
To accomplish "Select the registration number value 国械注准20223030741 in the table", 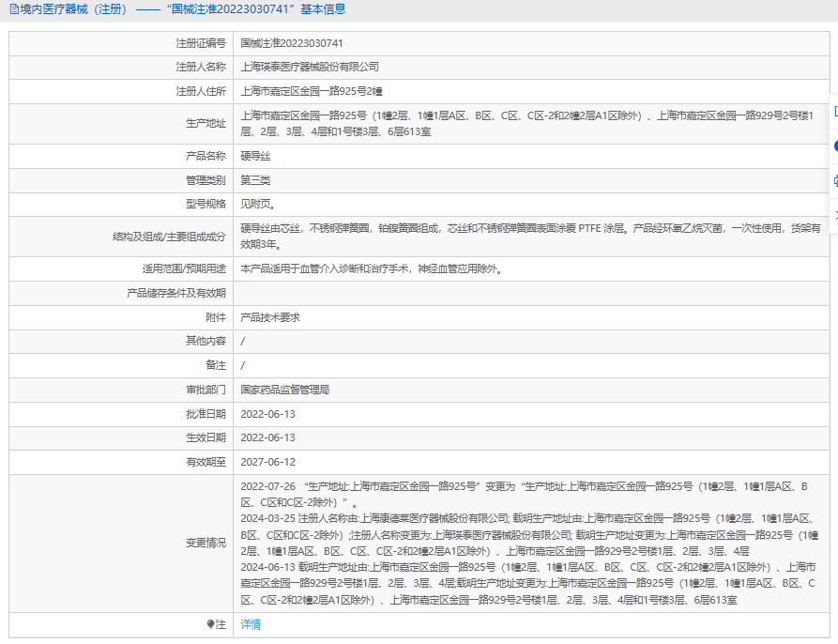I will click(x=291, y=43).
